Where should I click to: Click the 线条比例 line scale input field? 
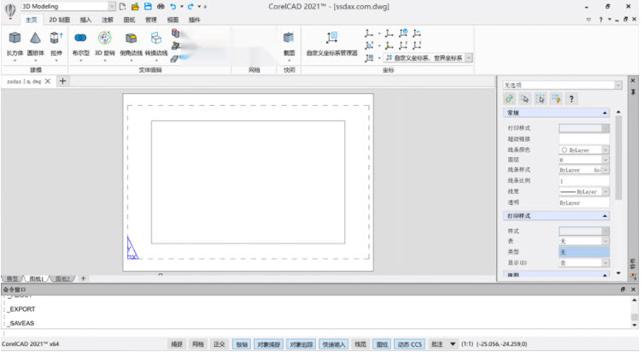pyautogui.click(x=584, y=181)
